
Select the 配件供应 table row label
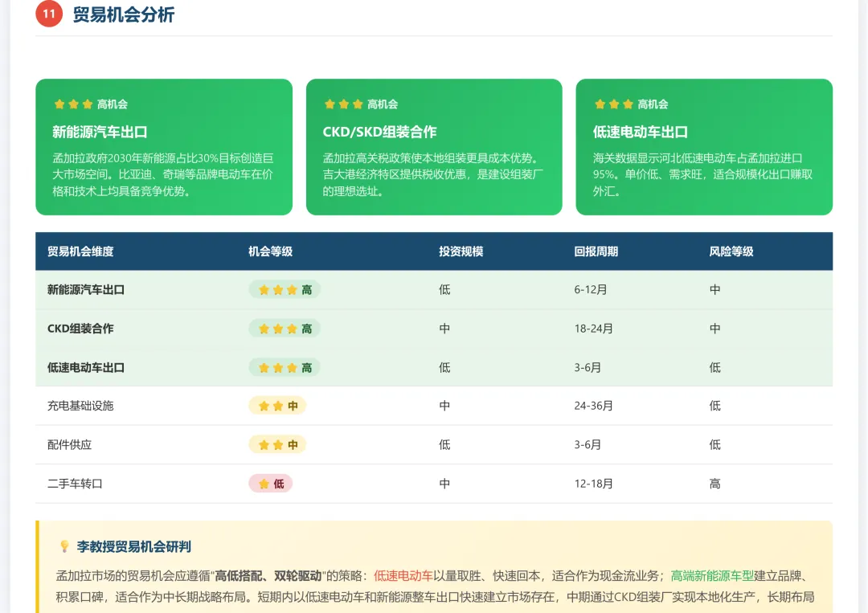tap(69, 445)
